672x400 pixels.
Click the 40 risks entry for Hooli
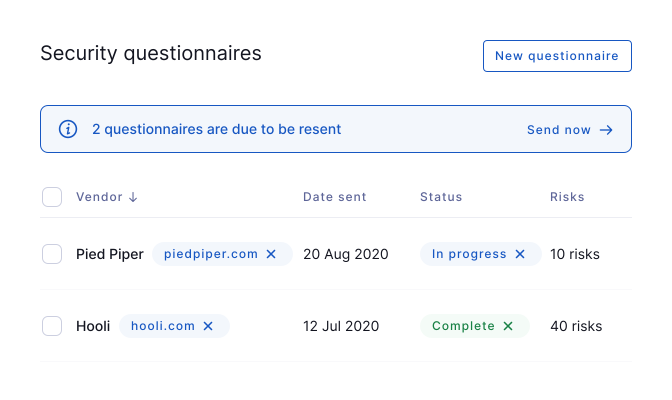[x=576, y=326]
